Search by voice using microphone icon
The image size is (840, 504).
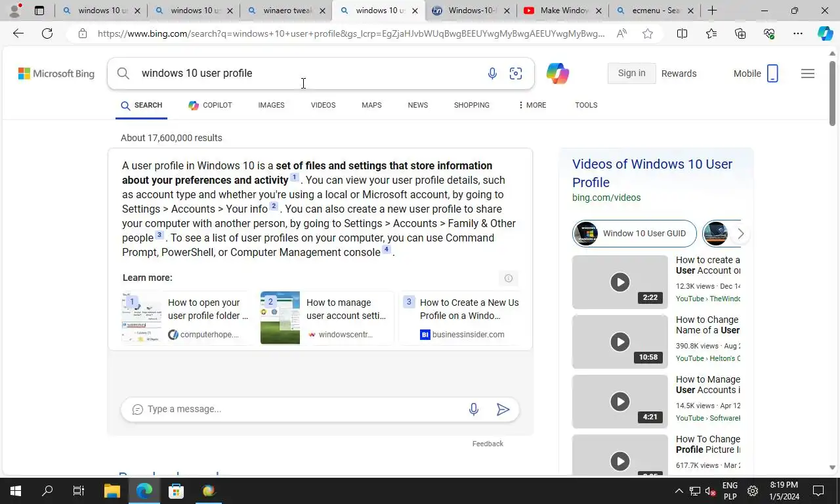492,73
